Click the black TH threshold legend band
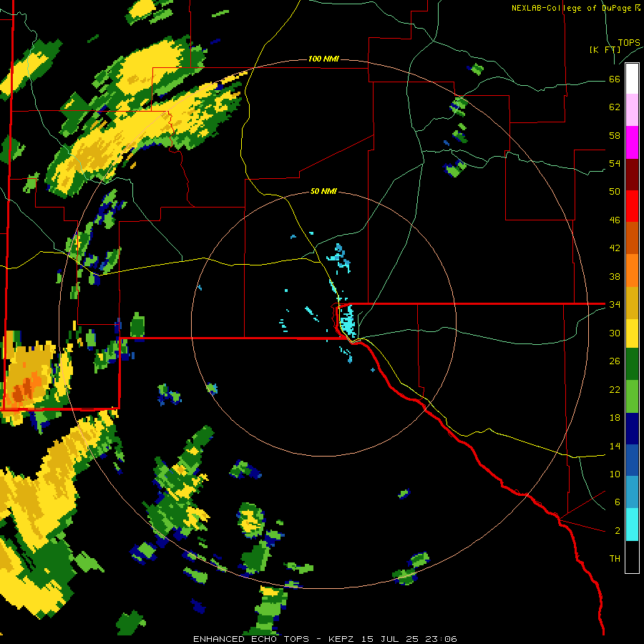 pyautogui.click(x=632, y=557)
